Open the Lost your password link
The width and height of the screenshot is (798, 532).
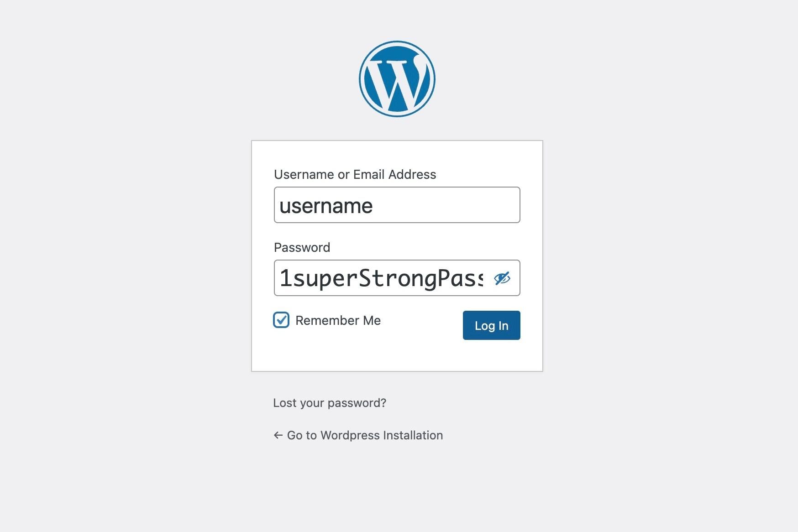point(330,403)
